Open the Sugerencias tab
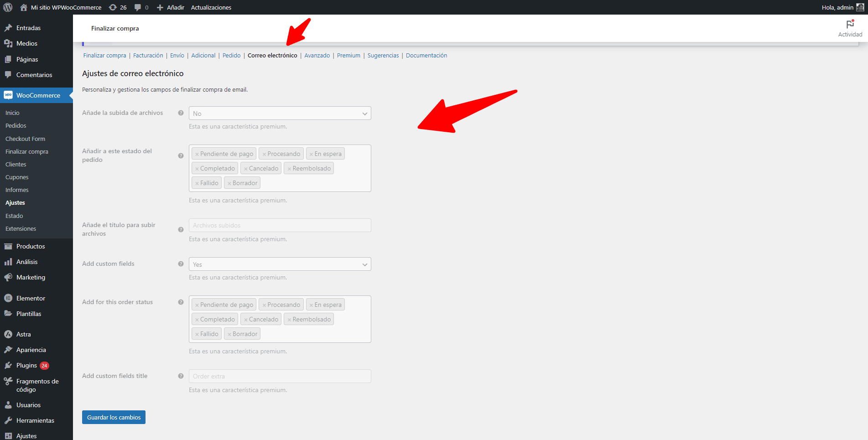 383,55
